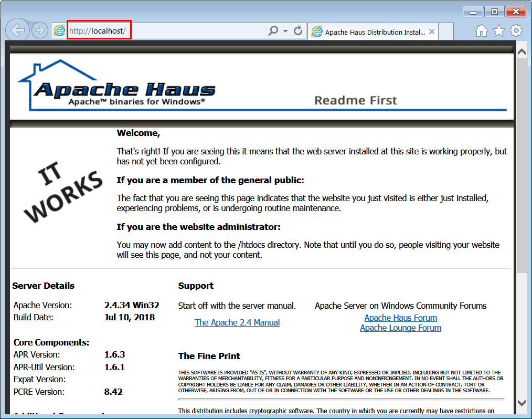The width and height of the screenshot is (532, 419).
Task: Click the Welcome, heading text
Action: tap(139, 133)
